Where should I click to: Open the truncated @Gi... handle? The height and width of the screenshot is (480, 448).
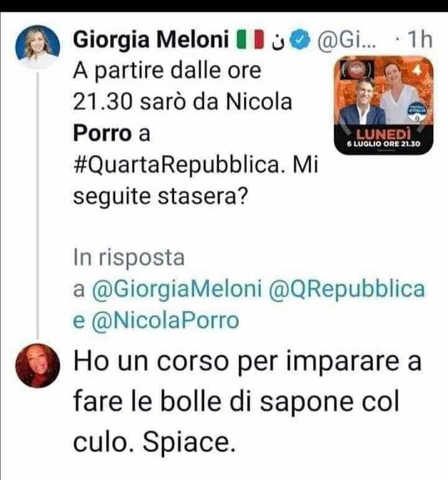(346, 40)
